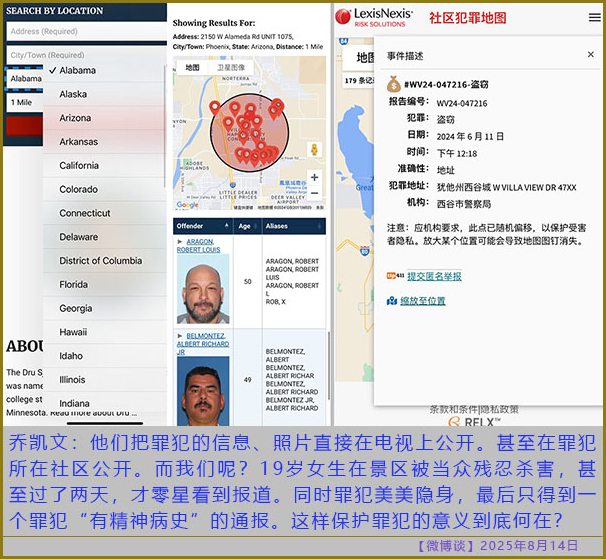The width and height of the screenshot is (606, 559).
Task: Zoom in on the offender map
Action: pyautogui.click(x=315, y=177)
